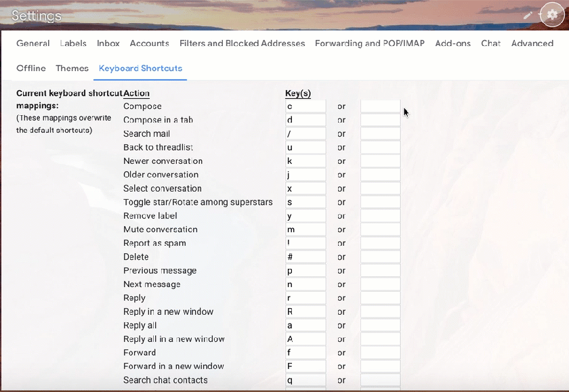Viewport: 569px width, 392px height.
Task: Open the Chat settings tab
Action: (490, 43)
